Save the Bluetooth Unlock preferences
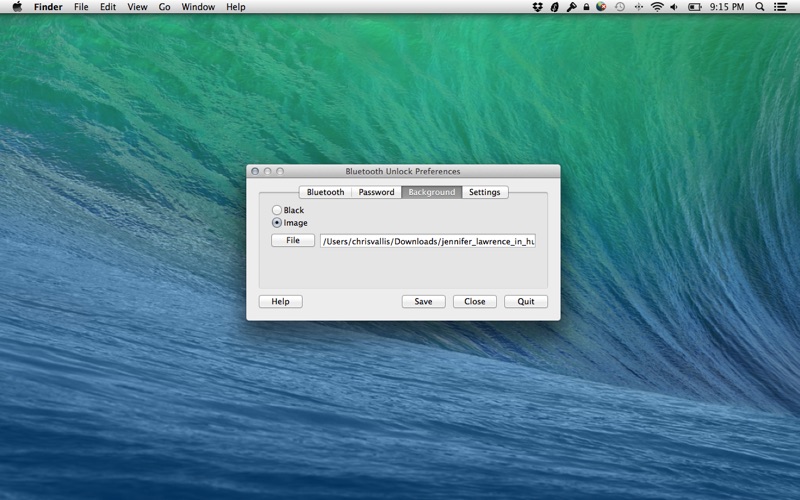The image size is (800, 500). (423, 302)
